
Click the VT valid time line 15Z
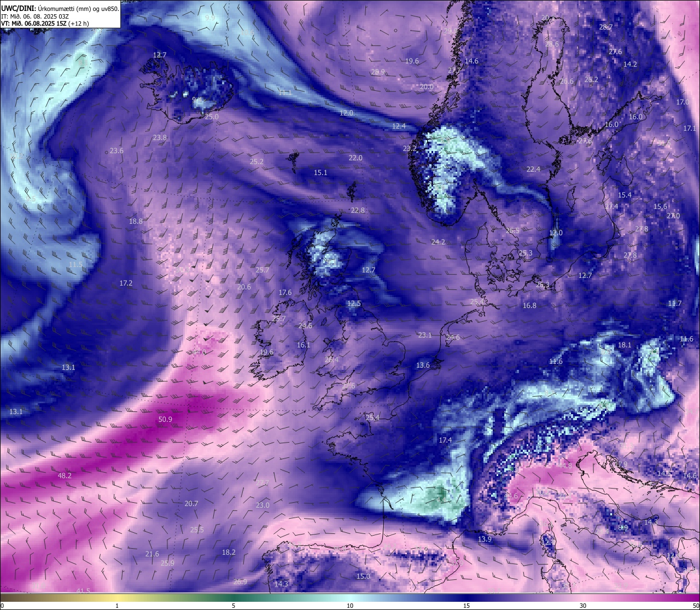click(x=45, y=23)
